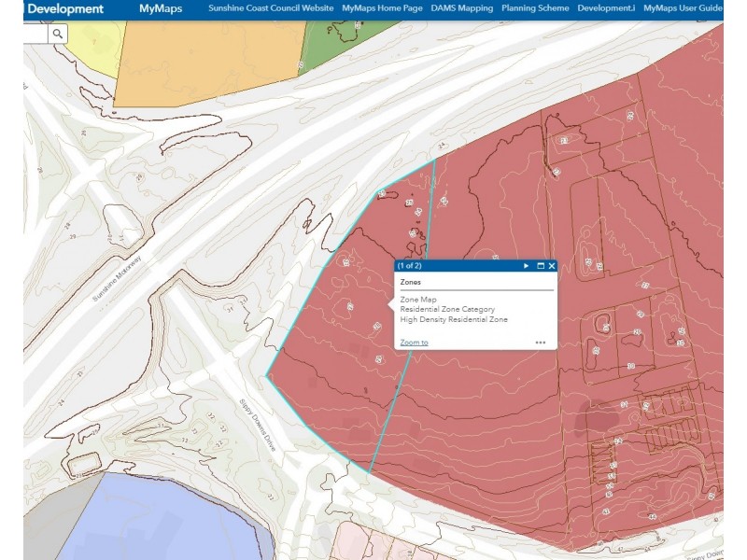The height and width of the screenshot is (560, 747).
Task: Click the search magnifier icon
Action: tap(58, 34)
